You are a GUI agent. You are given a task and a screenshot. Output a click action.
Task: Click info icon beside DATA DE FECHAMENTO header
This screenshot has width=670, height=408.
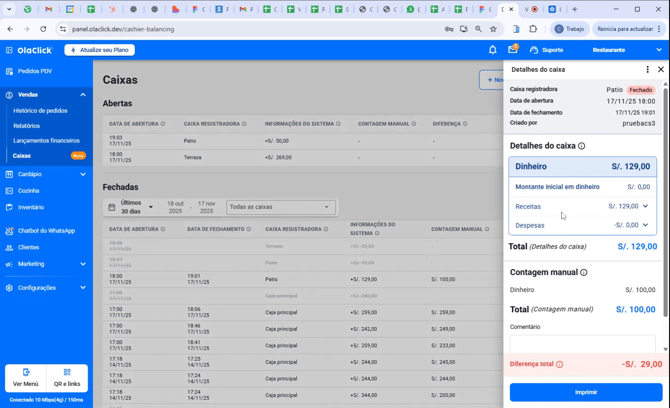coord(249,229)
